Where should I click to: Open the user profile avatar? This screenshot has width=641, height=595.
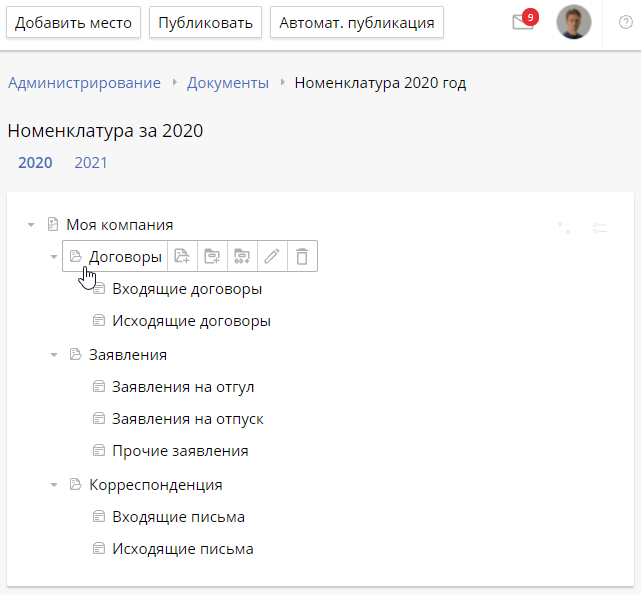click(574, 22)
